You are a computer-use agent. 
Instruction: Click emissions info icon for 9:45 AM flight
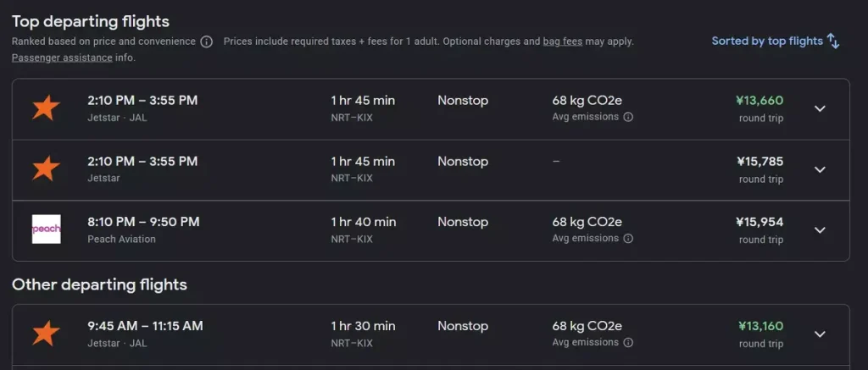click(x=628, y=343)
